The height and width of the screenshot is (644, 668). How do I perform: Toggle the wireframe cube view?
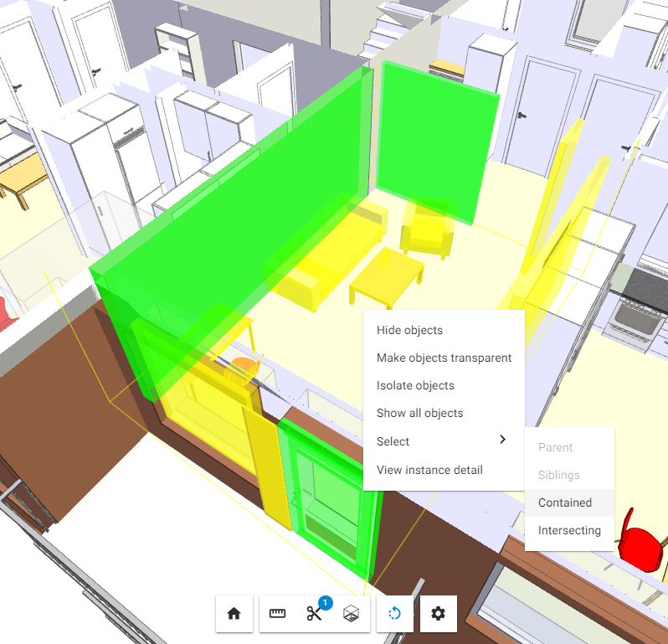(x=351, y=614)
